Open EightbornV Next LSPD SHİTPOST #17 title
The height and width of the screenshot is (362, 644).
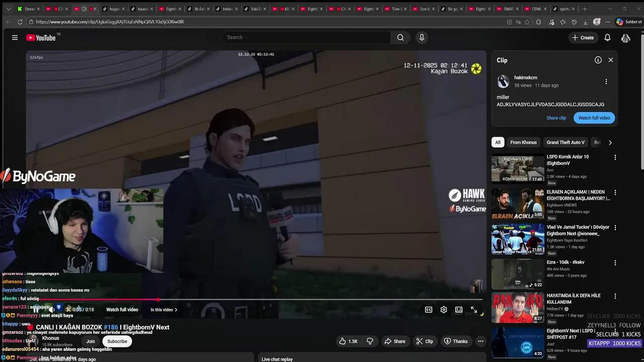572,334
